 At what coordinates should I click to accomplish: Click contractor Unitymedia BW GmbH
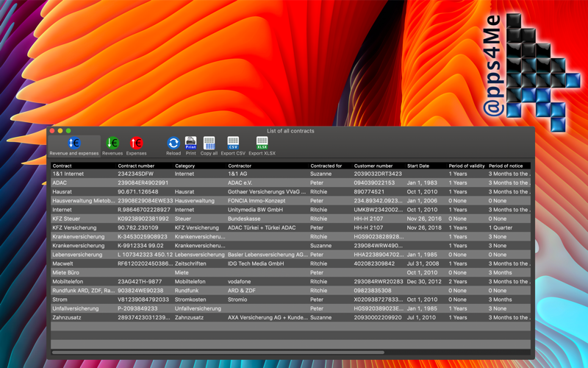[x=255, y=210]
